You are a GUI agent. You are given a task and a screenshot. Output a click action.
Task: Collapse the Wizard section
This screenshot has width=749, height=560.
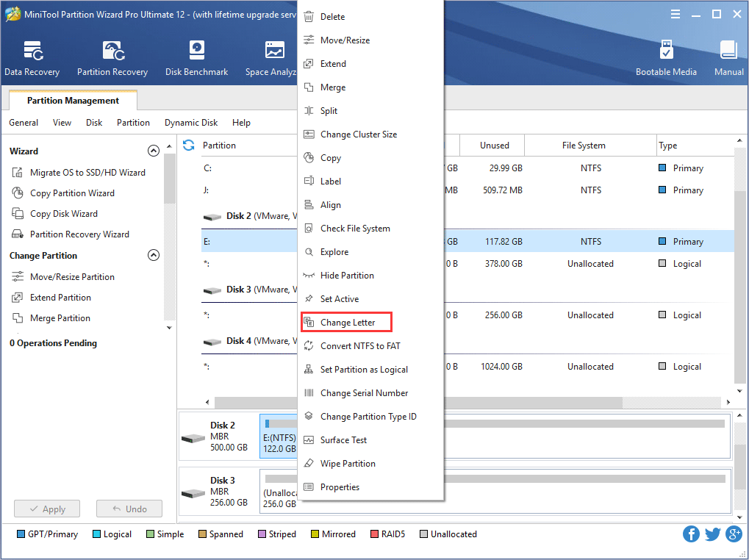pyautogui.click(x=153, y=151)
